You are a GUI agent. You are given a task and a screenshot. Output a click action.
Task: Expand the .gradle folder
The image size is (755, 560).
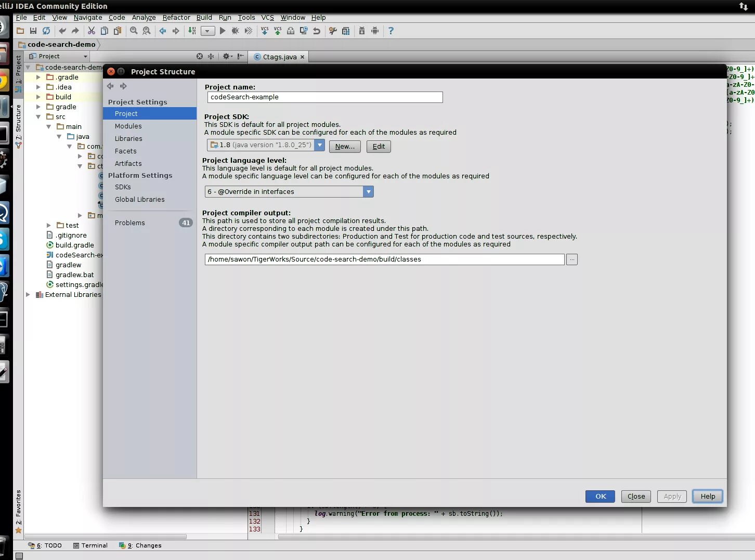(x=38, y=77)
